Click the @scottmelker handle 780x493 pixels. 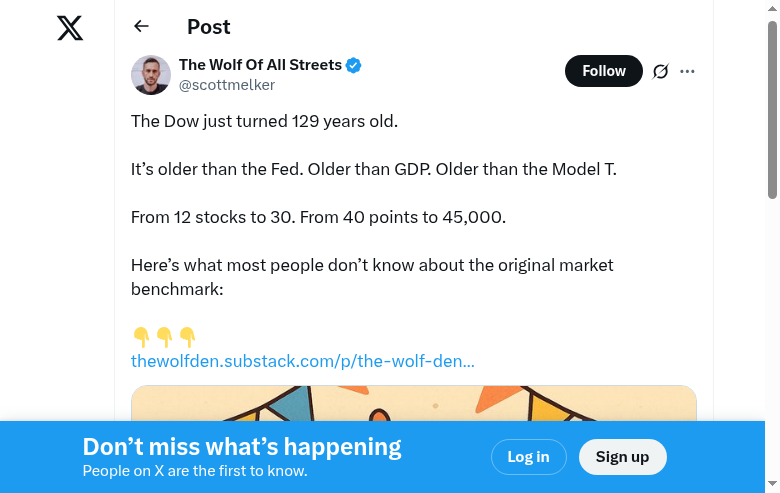pos(226,85)
